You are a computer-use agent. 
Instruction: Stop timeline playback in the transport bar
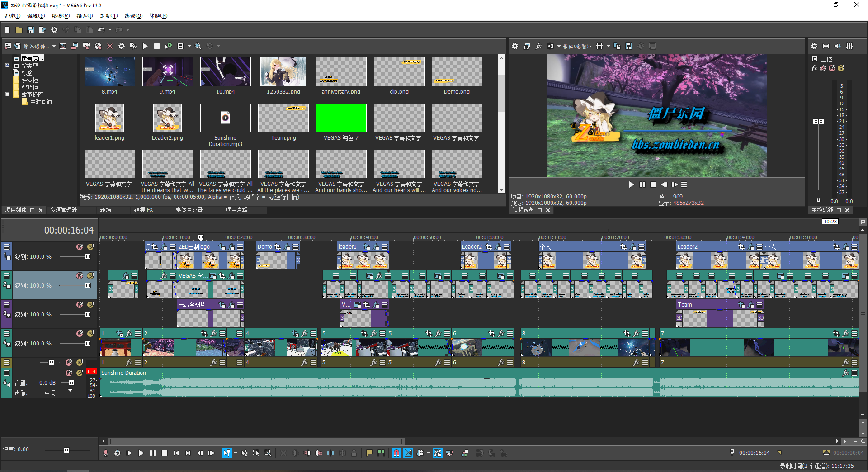(165, 453)
